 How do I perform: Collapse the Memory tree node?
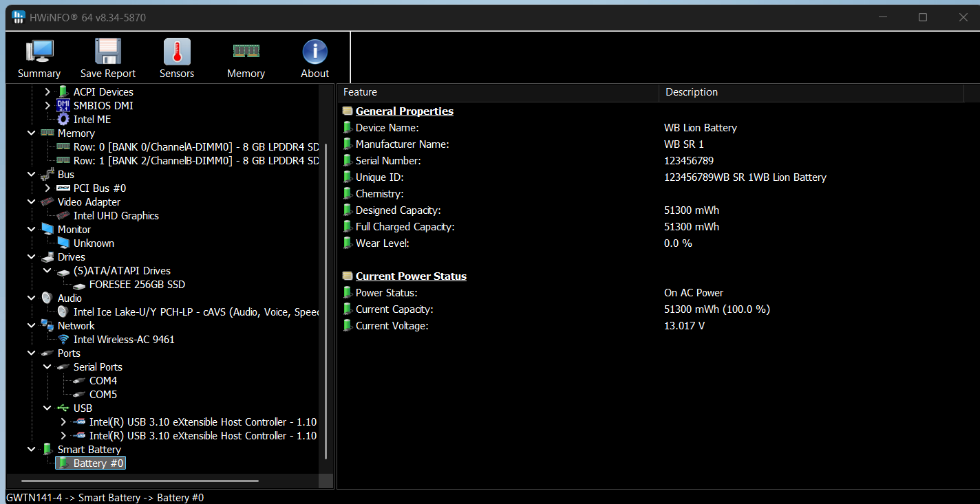click(x=32, y=133)
